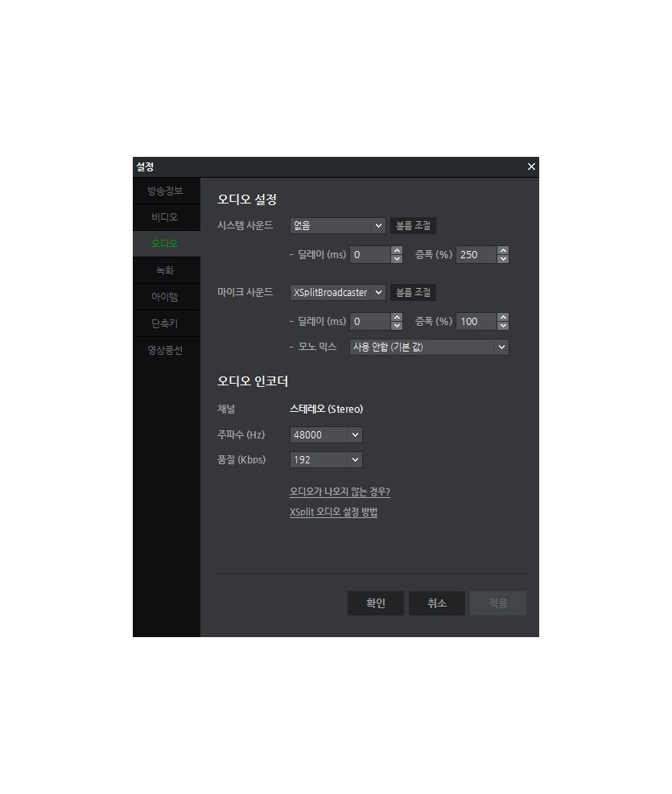Screen dimensions: 672x794
Task: Click 볼륨 조절 for 마이크 사운드
Action: point(413,292)
